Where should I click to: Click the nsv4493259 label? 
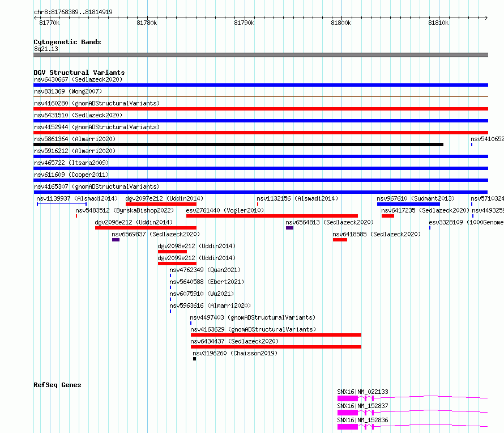488,210
